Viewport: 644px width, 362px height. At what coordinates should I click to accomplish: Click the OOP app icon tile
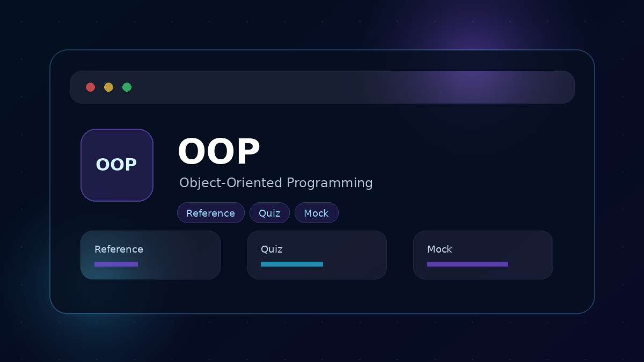coord(117,165)
